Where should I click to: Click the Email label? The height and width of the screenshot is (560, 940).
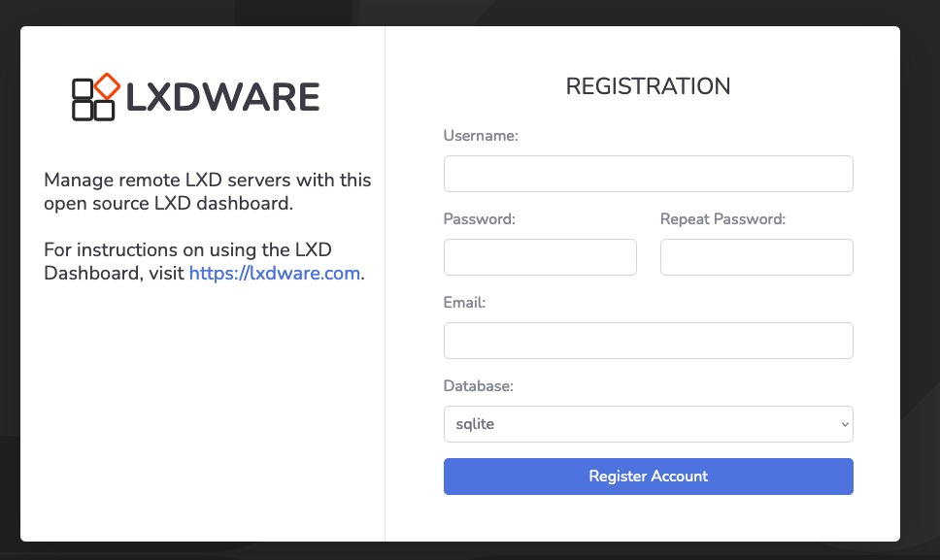(x=464, y=303)
